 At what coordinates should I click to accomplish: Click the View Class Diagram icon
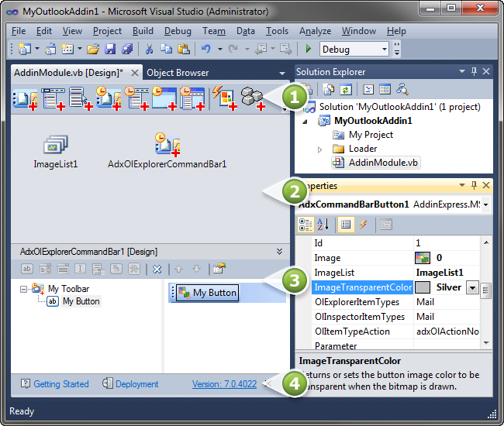tap(402, 90)
